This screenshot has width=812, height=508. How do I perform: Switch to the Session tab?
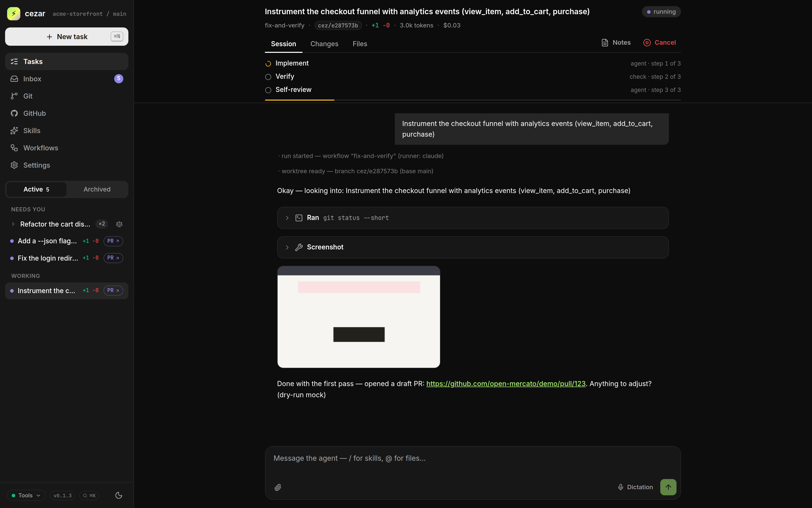pyautogui.click(x=283, y=44)
